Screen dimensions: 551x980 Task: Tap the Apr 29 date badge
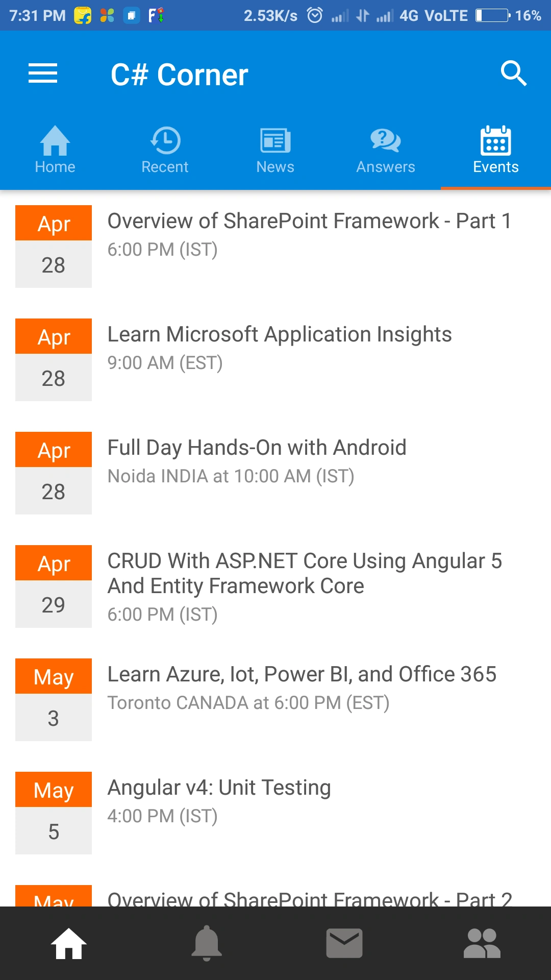(54, 586)
